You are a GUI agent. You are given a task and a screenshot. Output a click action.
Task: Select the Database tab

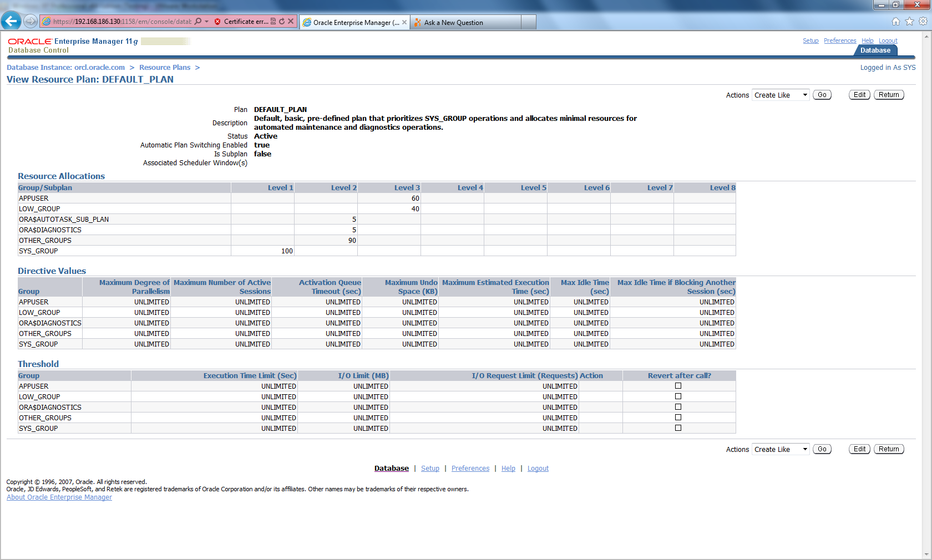tap(875, 50)
